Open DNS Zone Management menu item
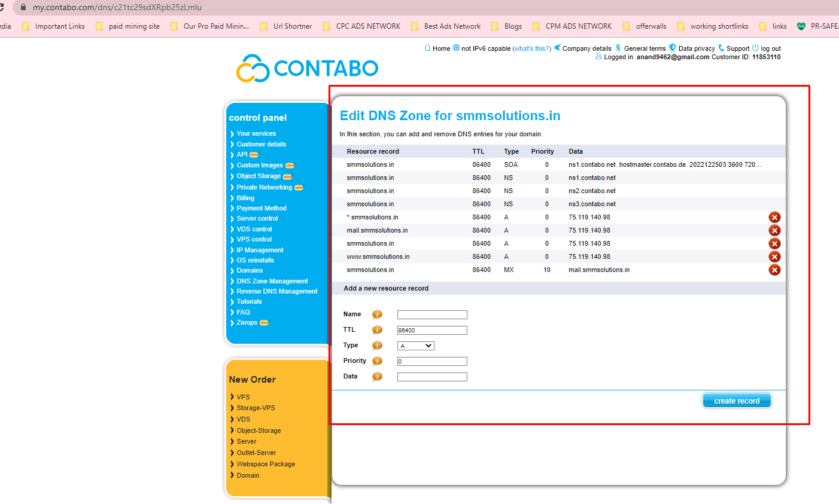 (x=272, y=281)
